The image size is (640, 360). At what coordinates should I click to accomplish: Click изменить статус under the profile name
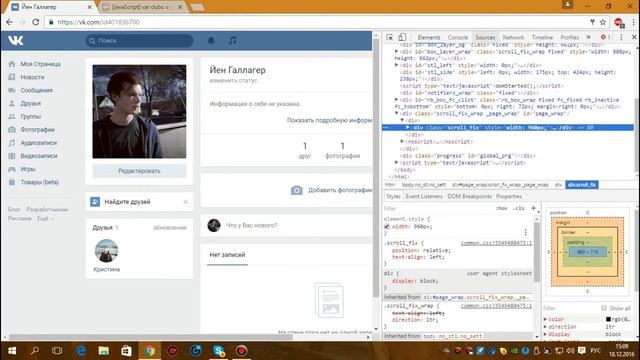[x=233, y=80]
